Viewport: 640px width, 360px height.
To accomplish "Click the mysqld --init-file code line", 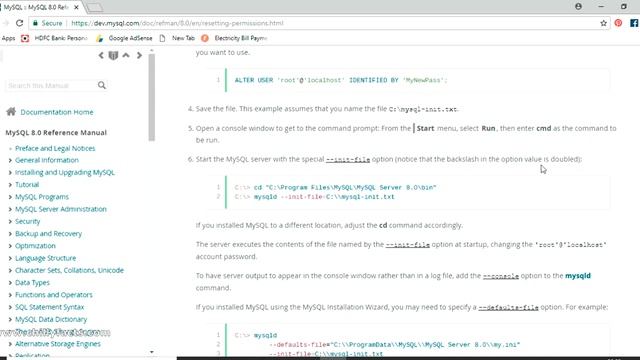I will tap(315, 197).
